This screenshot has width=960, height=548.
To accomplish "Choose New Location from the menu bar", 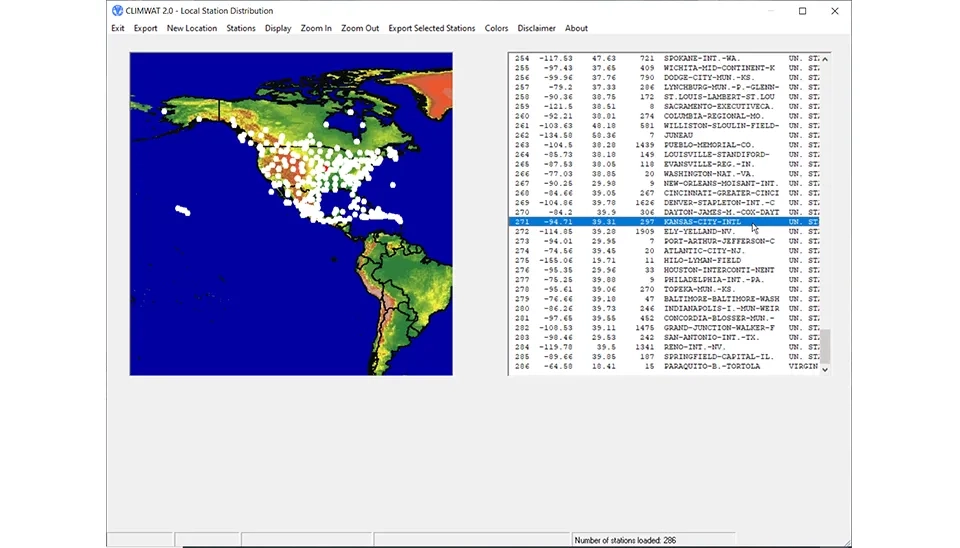I will coord(192,28).
